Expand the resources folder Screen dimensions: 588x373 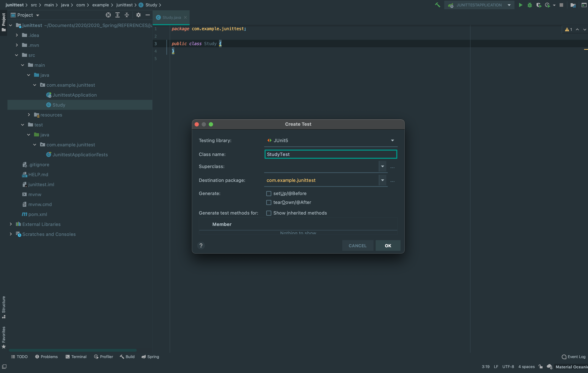click(x=29, y=115)
